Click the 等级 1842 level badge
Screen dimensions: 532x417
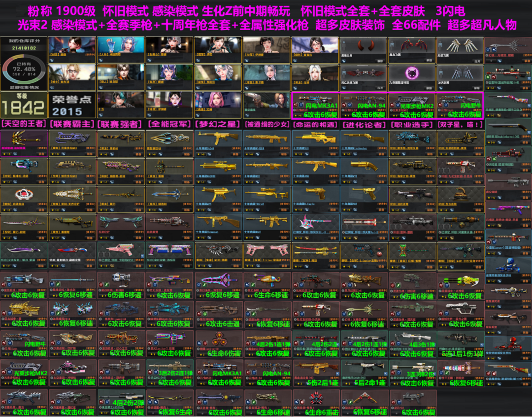click(x=24, y=104)
